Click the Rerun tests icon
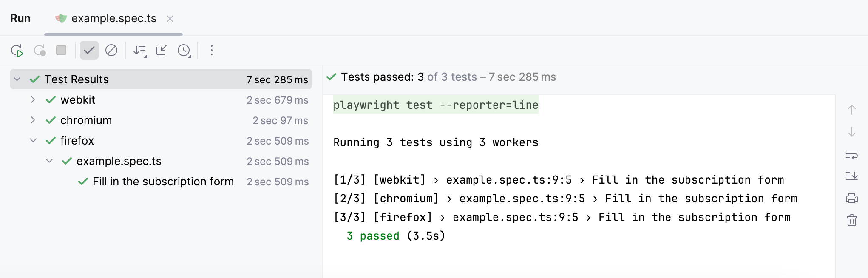Image resolution: width=868 pixels, height=278 pixels. coord(17,51)
